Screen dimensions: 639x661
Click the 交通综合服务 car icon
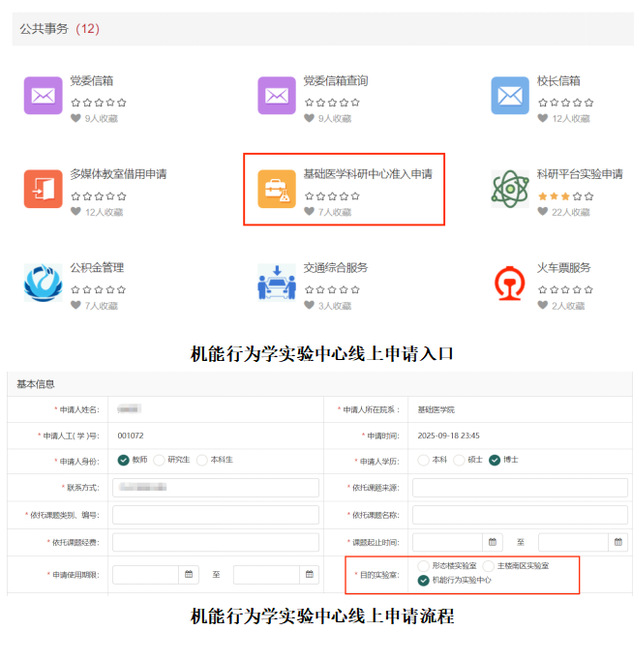click(x=277, y=283)
